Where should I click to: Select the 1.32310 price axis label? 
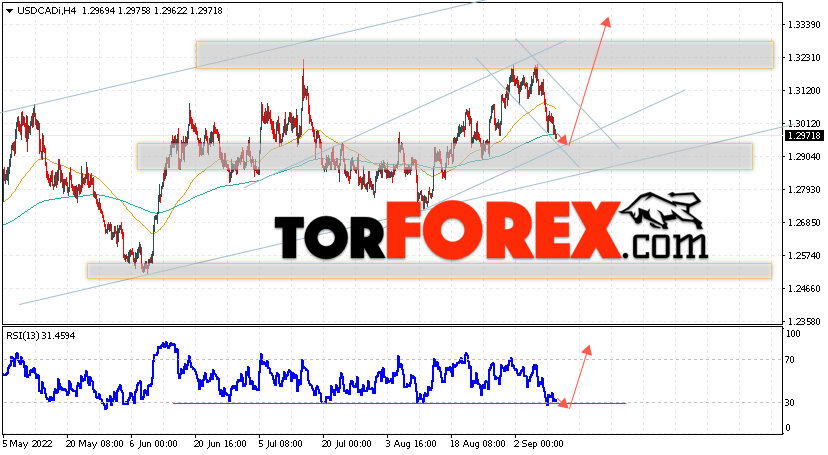pyautogui.click(x=804, y=58)
